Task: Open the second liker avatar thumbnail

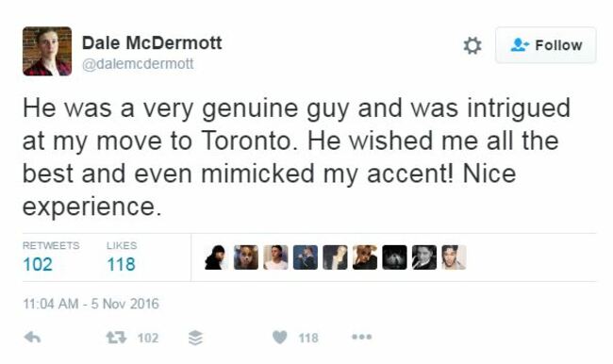Action: (x=246, y=257)
